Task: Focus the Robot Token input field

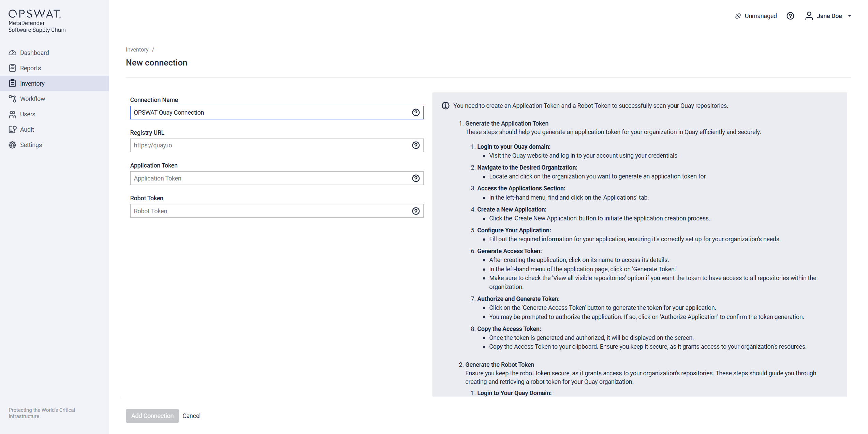Action: 277,211
